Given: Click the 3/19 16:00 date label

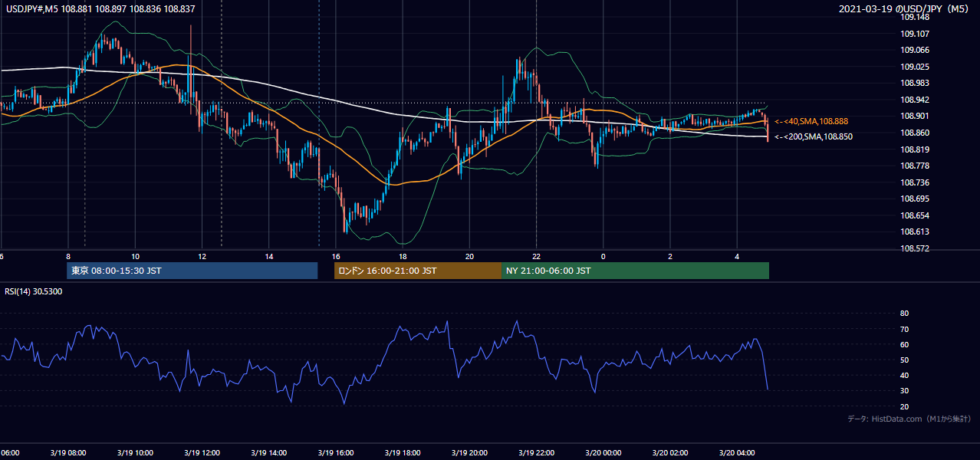Looking at the screenshot, I should [335, 453].
